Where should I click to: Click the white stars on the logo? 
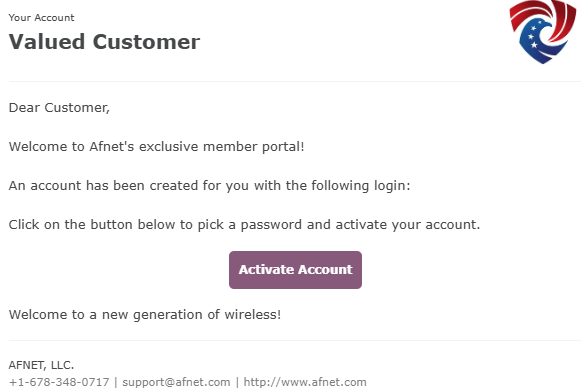pyautogui.click(x=533, y=36)
